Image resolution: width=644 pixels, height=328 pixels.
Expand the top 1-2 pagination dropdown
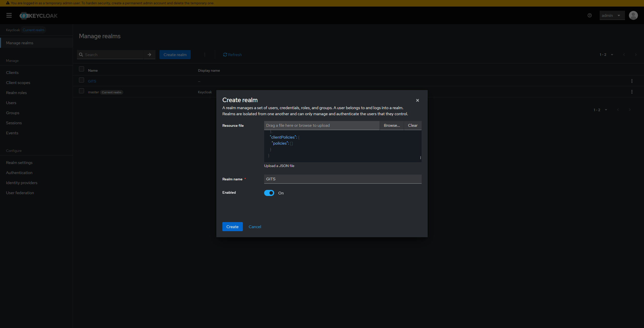[x=607, y=55]
